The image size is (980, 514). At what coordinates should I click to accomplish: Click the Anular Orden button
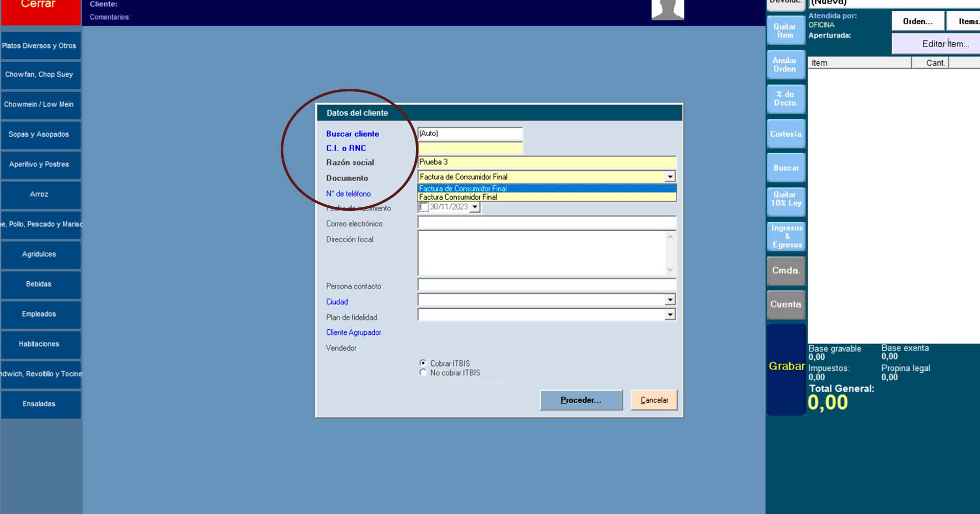point(785,65)
